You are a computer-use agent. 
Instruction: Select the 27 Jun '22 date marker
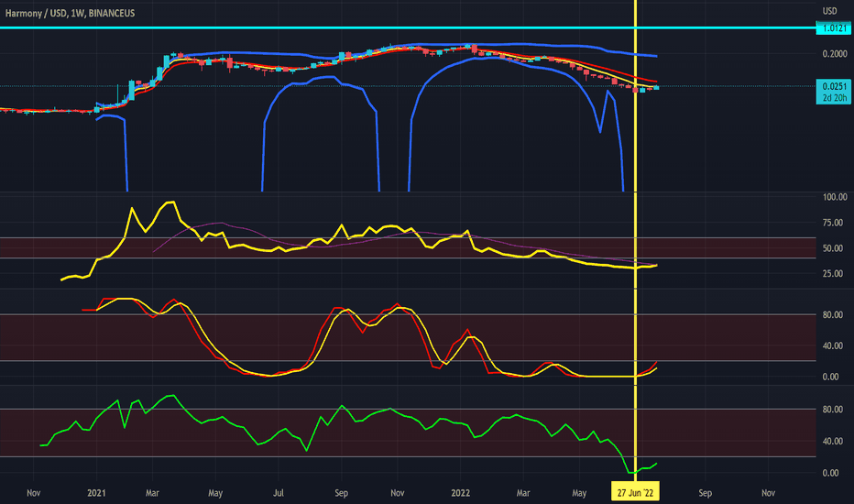coord(635,493)
